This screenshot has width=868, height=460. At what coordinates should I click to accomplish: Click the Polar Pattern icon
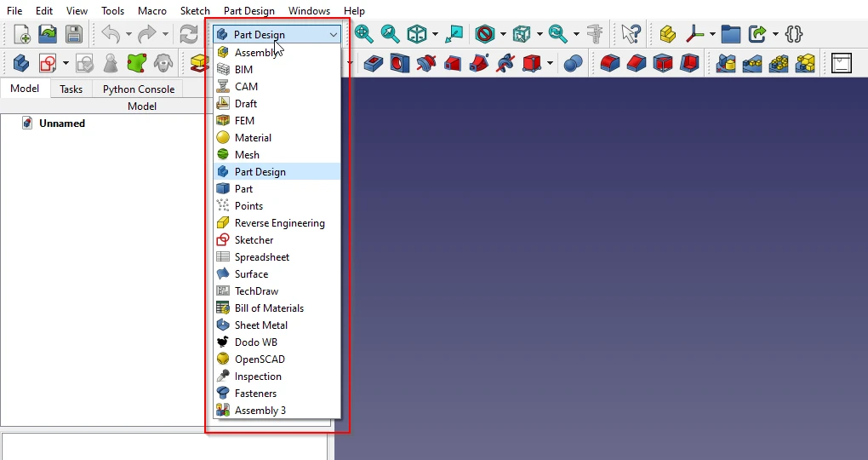click(x=779, y=63)
